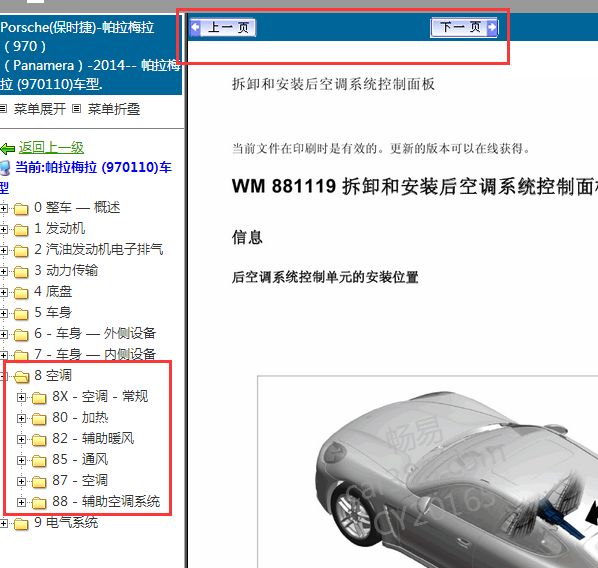Expand the 85 - 通风 subfolder
598x568 pixels.
(x=21, y=460)
